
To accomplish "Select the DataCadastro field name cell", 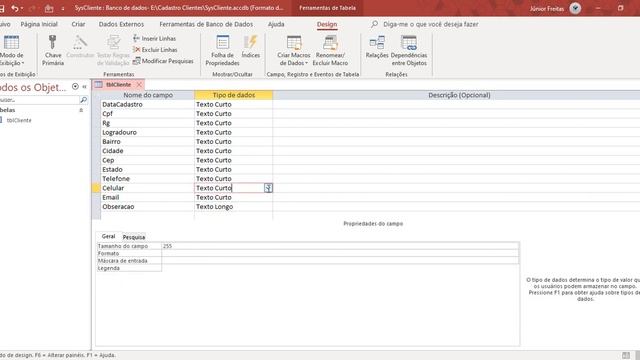I will [148, 104].
